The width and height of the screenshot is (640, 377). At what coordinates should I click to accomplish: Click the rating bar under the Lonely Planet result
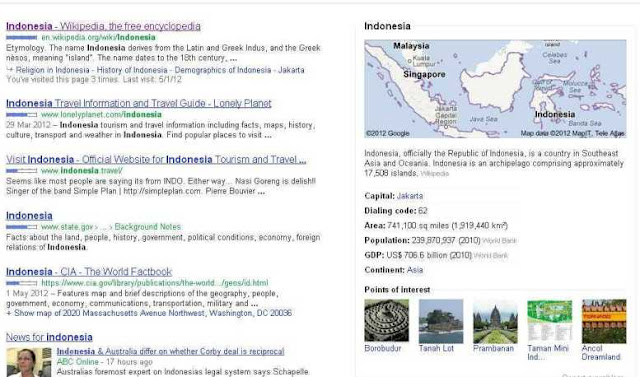(22, 115)
